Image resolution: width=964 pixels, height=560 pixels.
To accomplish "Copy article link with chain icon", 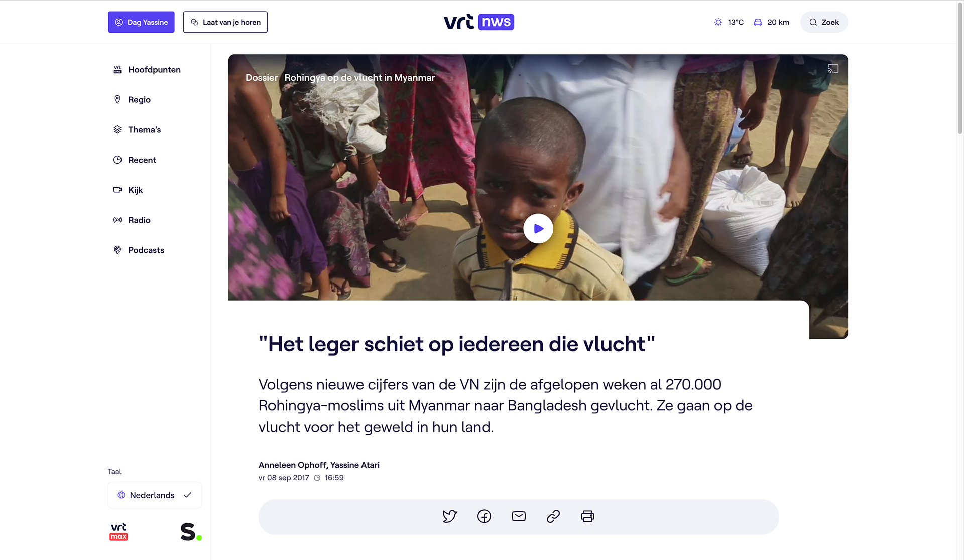I will (553, 516).
